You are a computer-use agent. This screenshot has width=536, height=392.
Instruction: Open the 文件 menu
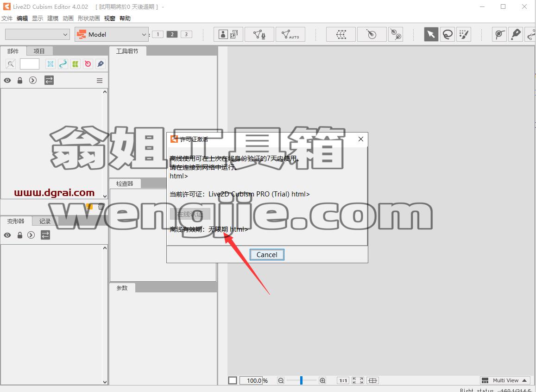[7, 19]
